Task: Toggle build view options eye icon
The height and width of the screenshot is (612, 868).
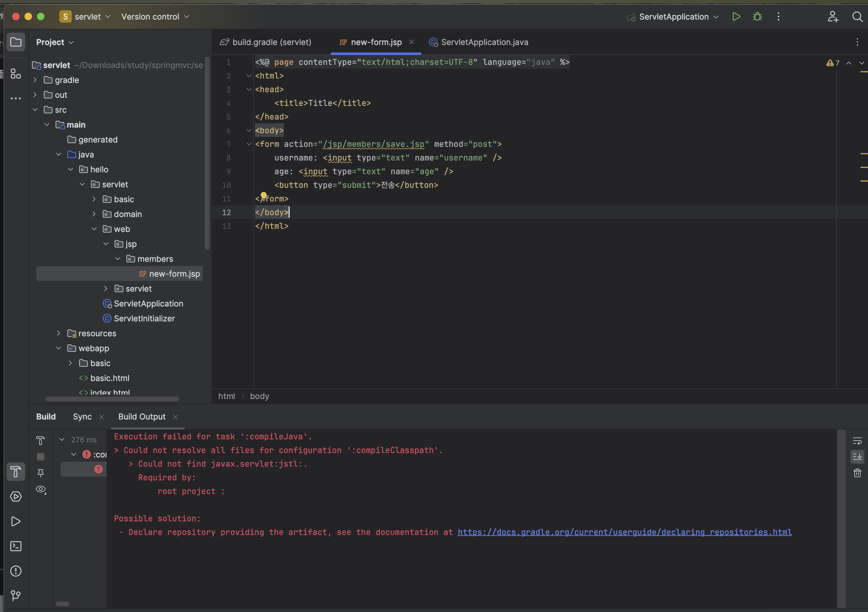Action: pyautogui.click(x=40, y=490)
